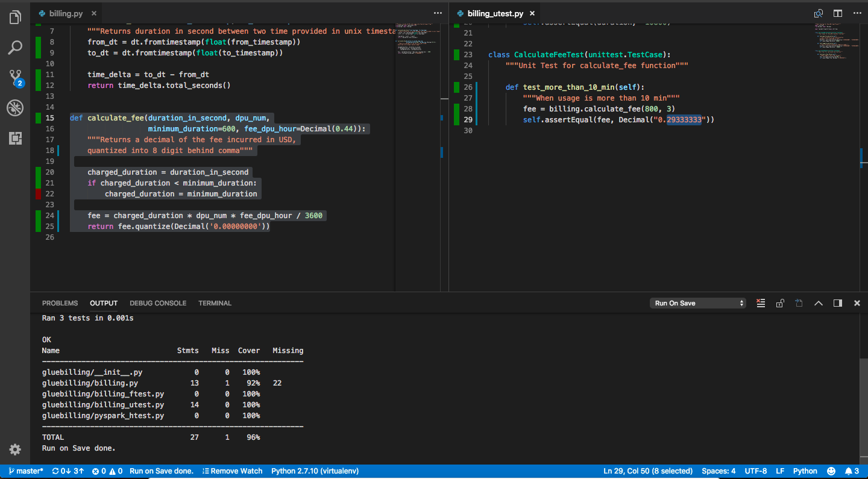Open the Explorer view in activity bar
Image resolution: width=868 pixels, height=479 pixels.
[15, 18]
